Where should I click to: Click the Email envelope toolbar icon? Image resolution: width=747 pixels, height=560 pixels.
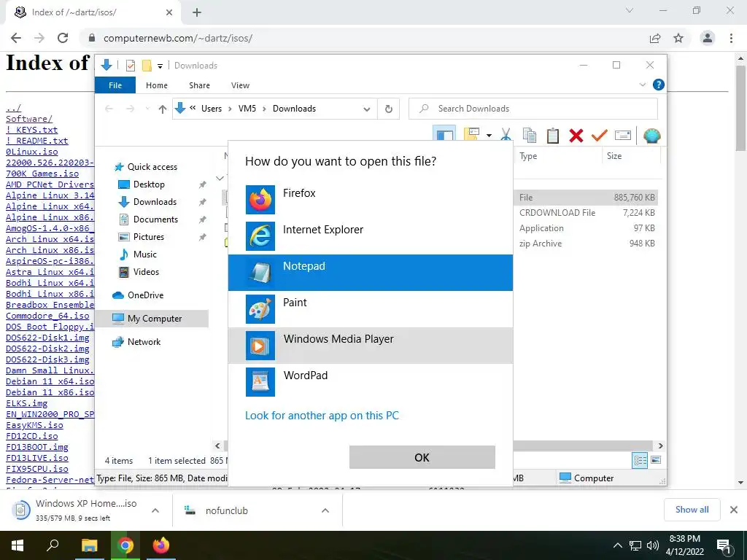tap(623, 136)
